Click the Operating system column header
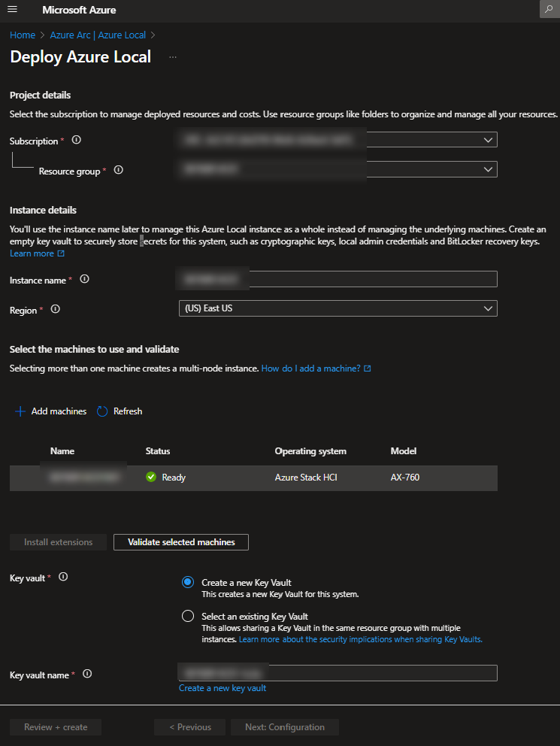 [310, 451]
